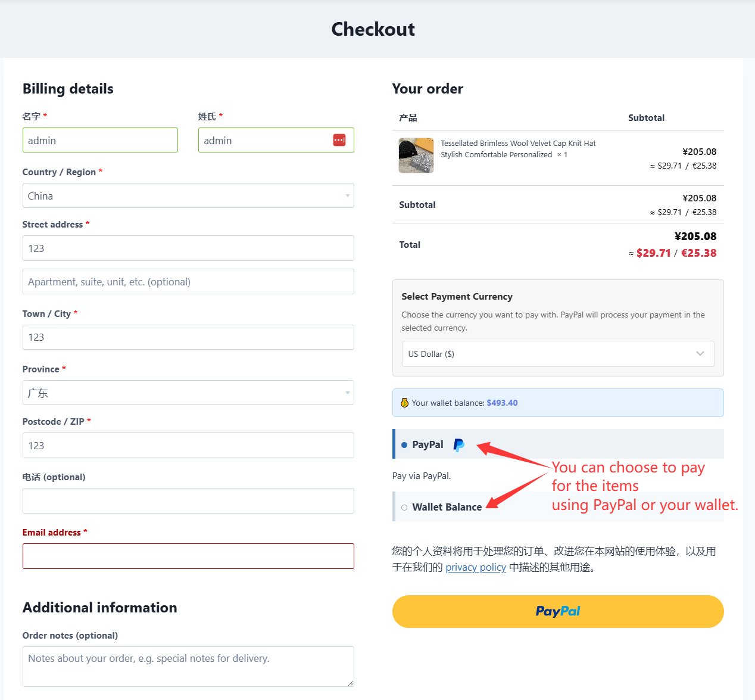Select the PayPal payment radio button
This screenshot has width=755, height=700.
[404, 445]
